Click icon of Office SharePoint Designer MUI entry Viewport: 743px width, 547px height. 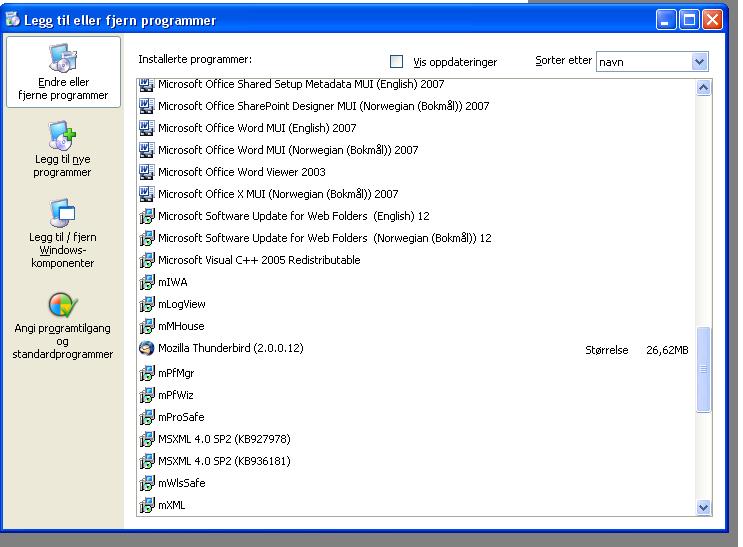tap(146, 106)
